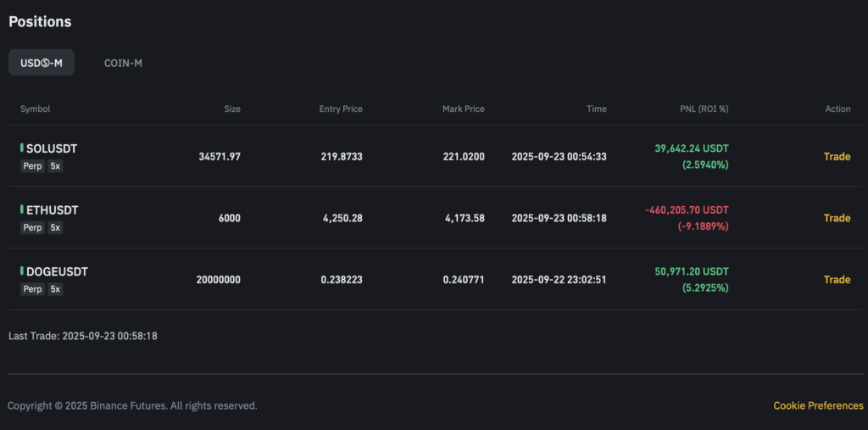Click the DOGEUSDT symbol name
This screenshot has height=430, width=868.
click(57, 272)
